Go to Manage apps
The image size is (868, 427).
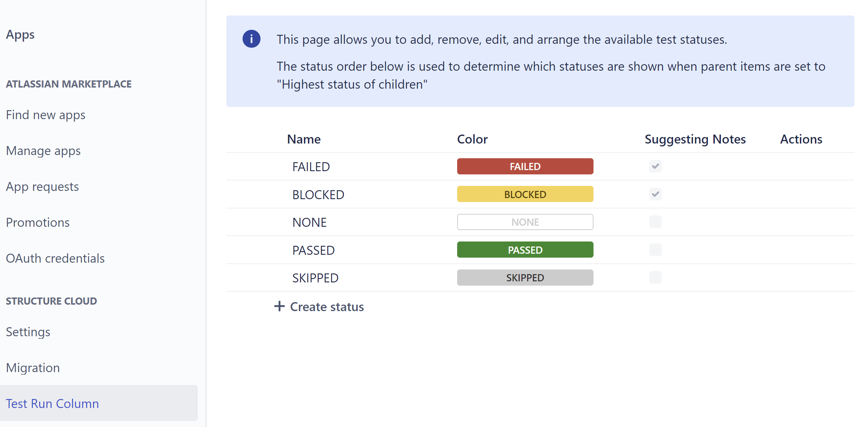pos(43,151)
